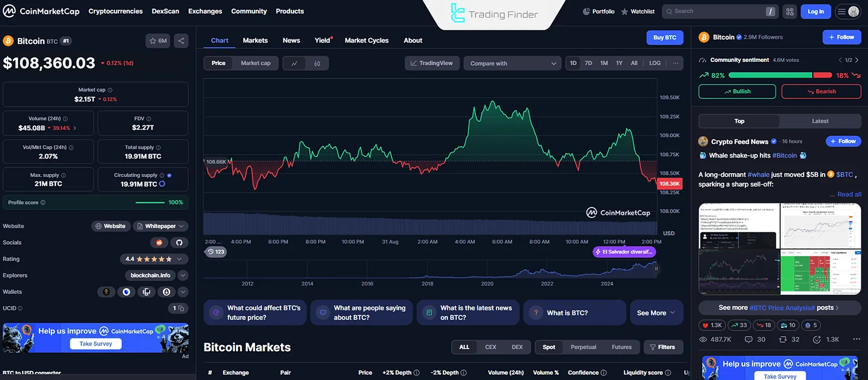Expand See More questions dropdown
Viewport: 868px width, 380px height.
coord(656,313)
